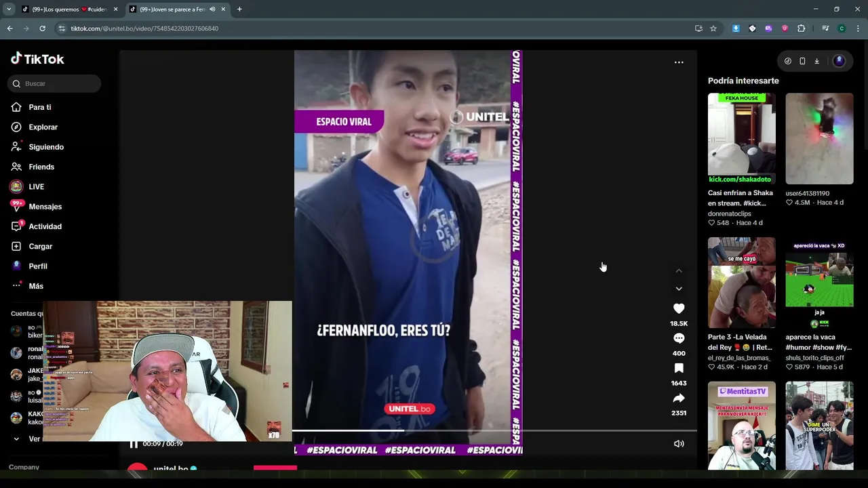Click the download app icon in pill toolbar

click(816, 61)
